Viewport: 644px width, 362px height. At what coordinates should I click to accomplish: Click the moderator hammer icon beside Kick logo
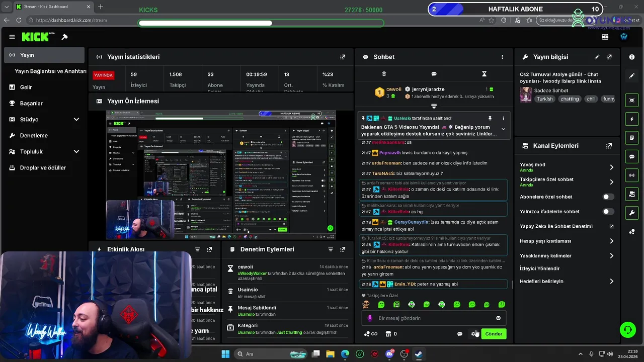(x=65, y=37)
